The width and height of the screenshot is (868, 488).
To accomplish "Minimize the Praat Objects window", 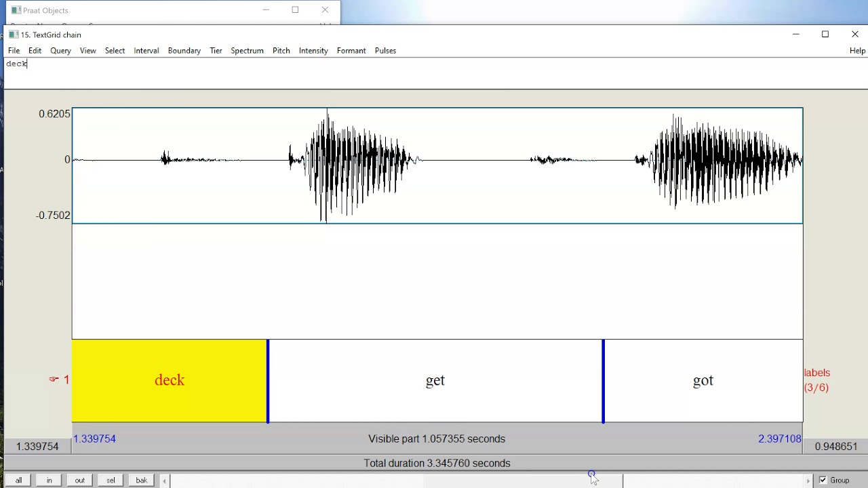I will [266, 10].
